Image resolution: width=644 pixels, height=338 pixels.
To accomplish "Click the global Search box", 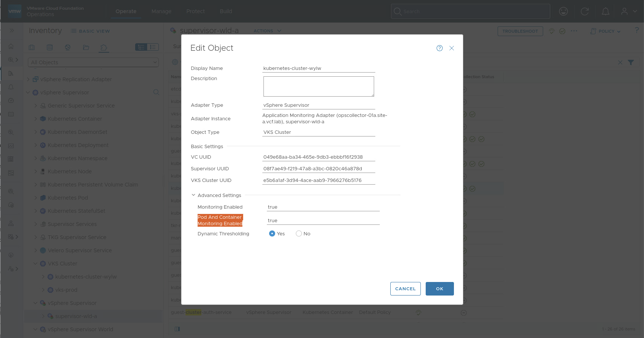I will pyautogui.click(x=470, y=11).
